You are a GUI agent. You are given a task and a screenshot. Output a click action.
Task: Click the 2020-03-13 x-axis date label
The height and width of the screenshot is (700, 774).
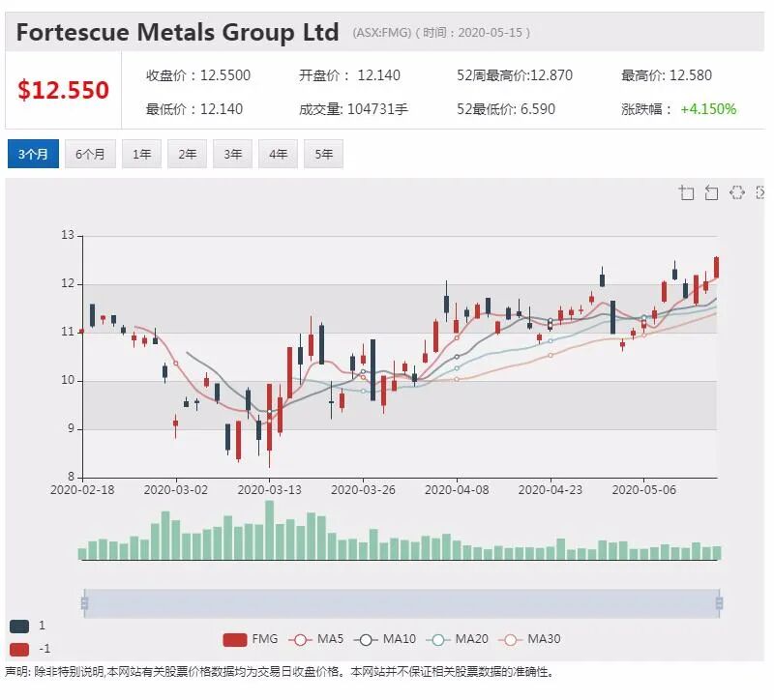pyautogui.click(x=270, y=490)
